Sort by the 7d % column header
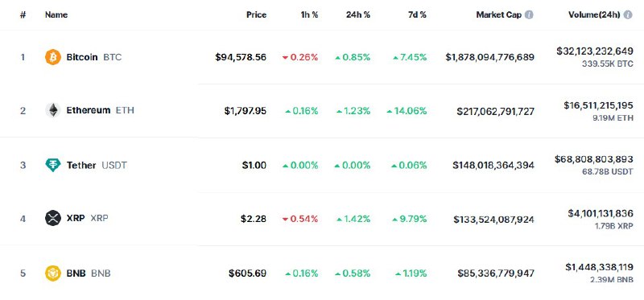 pyautogui.click(x=417, y=14)
